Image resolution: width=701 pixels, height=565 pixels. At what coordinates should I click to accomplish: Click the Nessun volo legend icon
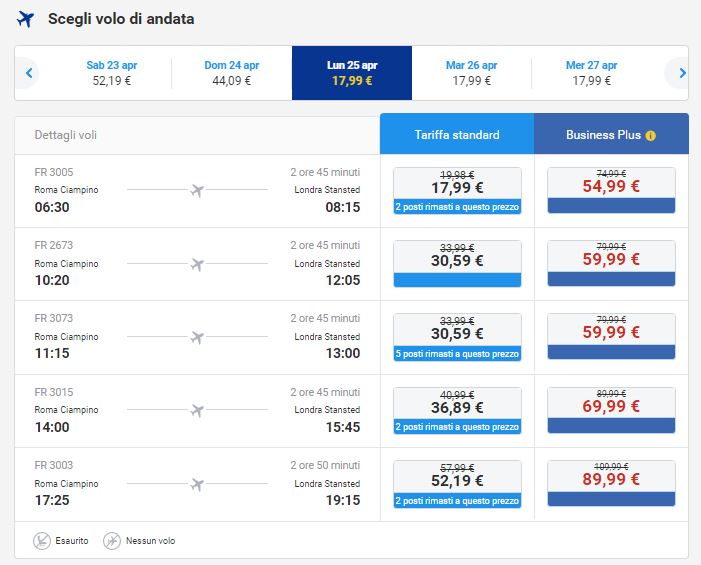[112, 541]
